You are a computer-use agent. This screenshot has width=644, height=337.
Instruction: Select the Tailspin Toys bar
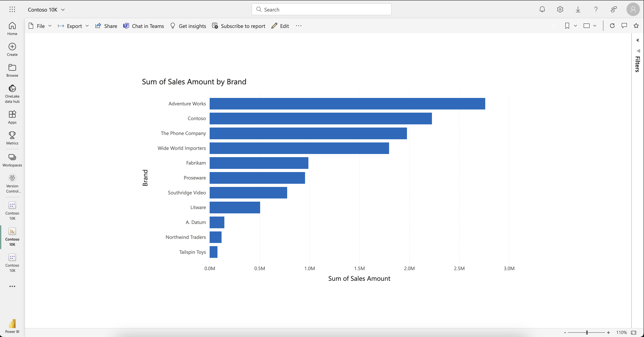pos(214,252)
